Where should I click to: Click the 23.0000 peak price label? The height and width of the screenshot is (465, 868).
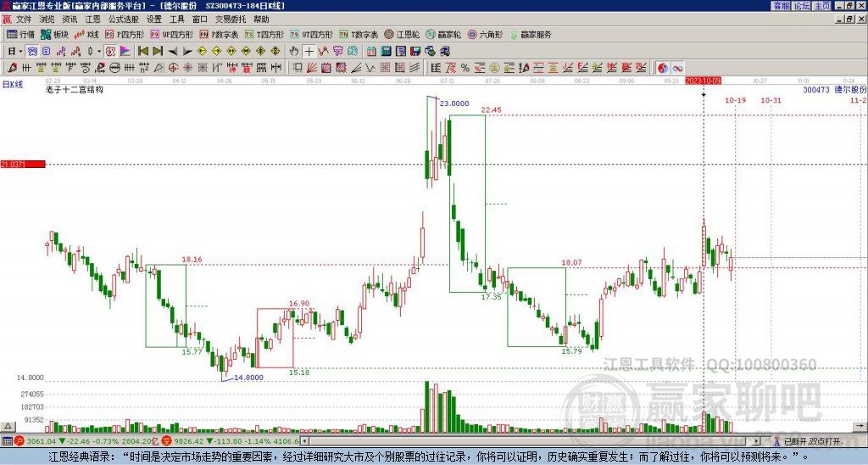coord(454,103)
